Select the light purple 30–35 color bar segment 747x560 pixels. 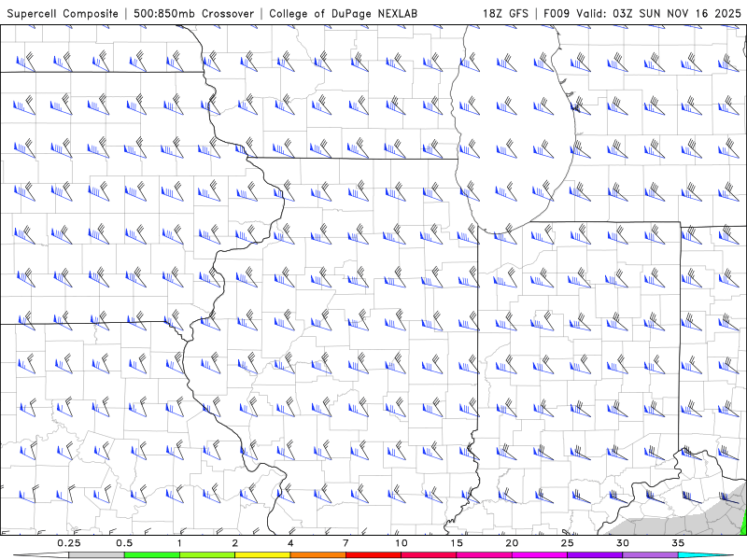coord(650,555)
